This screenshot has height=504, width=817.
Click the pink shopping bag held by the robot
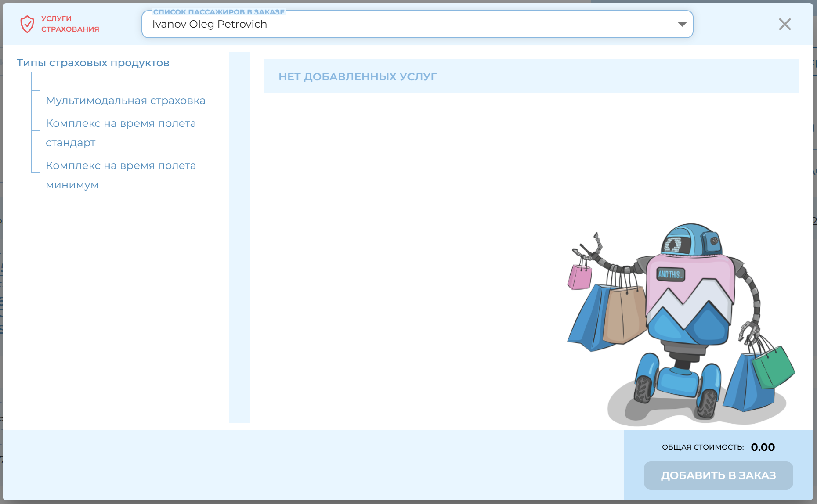[x=579, y=277]
